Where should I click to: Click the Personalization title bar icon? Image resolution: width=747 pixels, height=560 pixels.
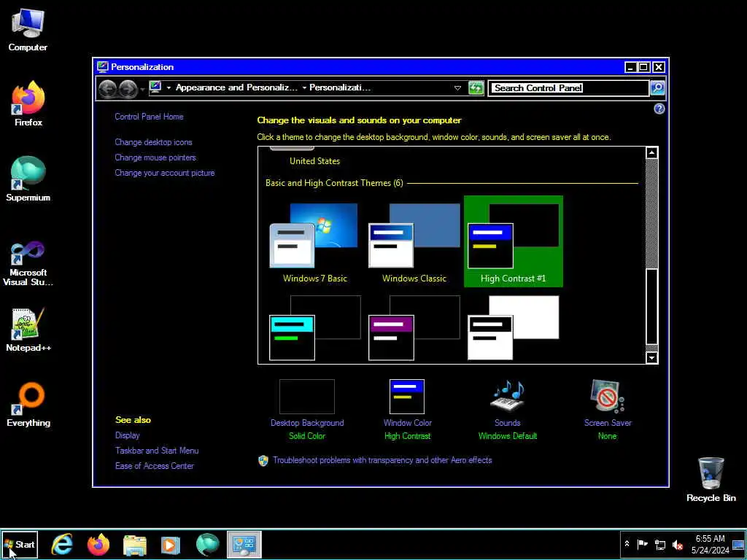[x=102, y=66]
